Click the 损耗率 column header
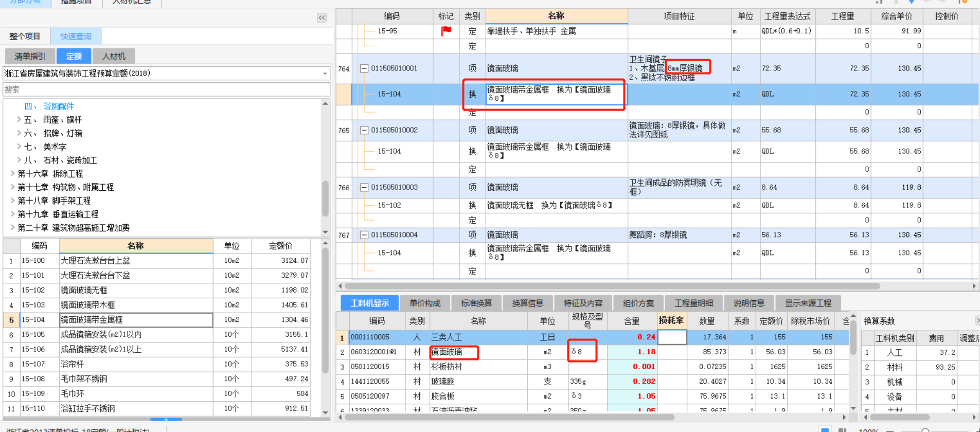The height and width of the screenshot is (432, 980). (671, 320)
